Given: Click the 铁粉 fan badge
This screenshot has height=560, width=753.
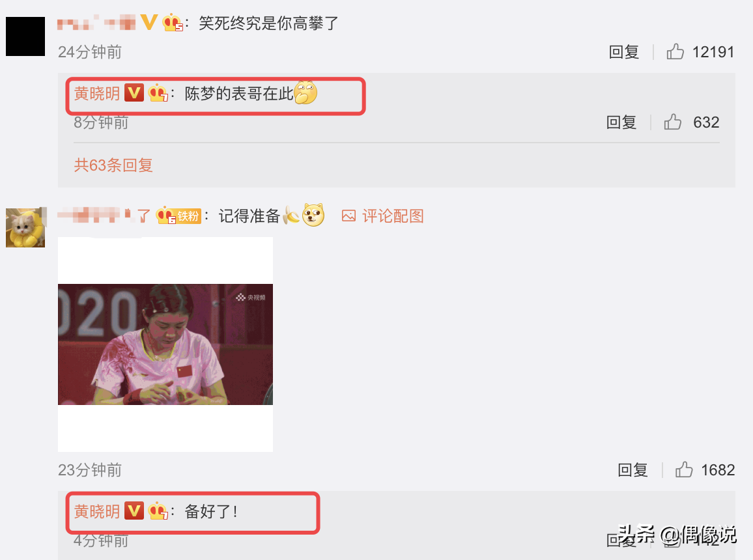Looking at the screenshot, I should tap(188, 216).
